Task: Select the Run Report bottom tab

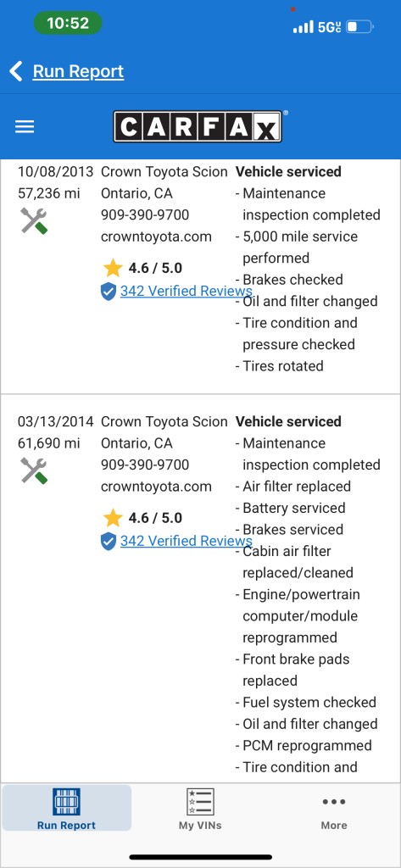Action: click(x=66, y=808)
